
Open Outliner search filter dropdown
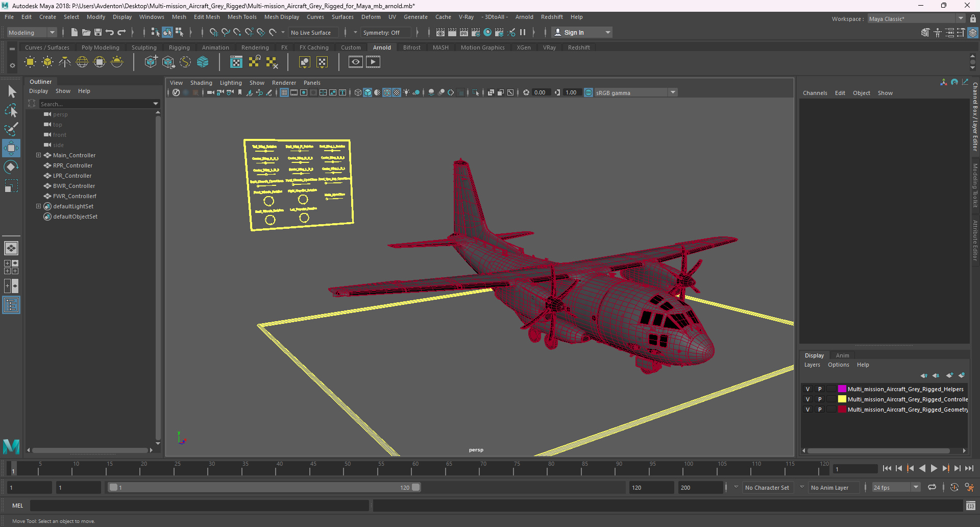[x=156, y=104]
